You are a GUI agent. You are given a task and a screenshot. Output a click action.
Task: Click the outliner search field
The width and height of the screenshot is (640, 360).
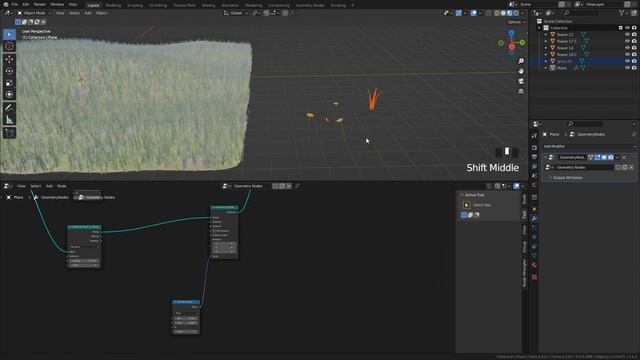tap(582, 13)
